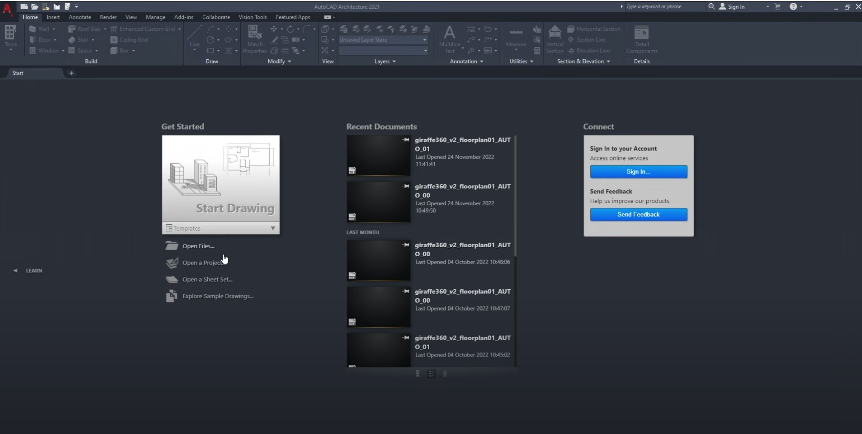The width and height of the screenshot is (862, 434).
Task: Click the Sign In button in Connect panel
Action: click(x=637, y=171)
